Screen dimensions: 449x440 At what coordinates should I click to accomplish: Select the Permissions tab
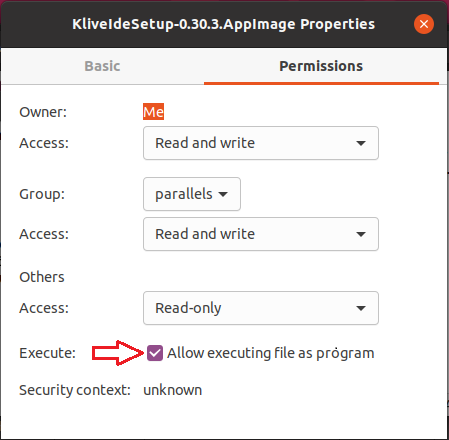coord(321,66)
